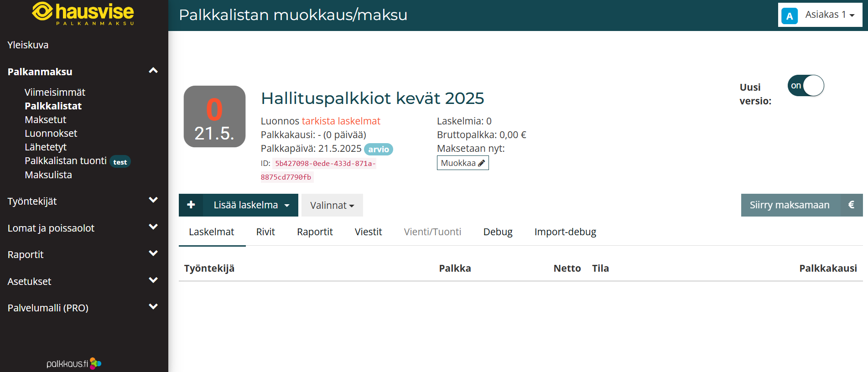The height and width of the screenshot is (372, 868).
Task: Click the Tila column header
Action: pos(600,268)
